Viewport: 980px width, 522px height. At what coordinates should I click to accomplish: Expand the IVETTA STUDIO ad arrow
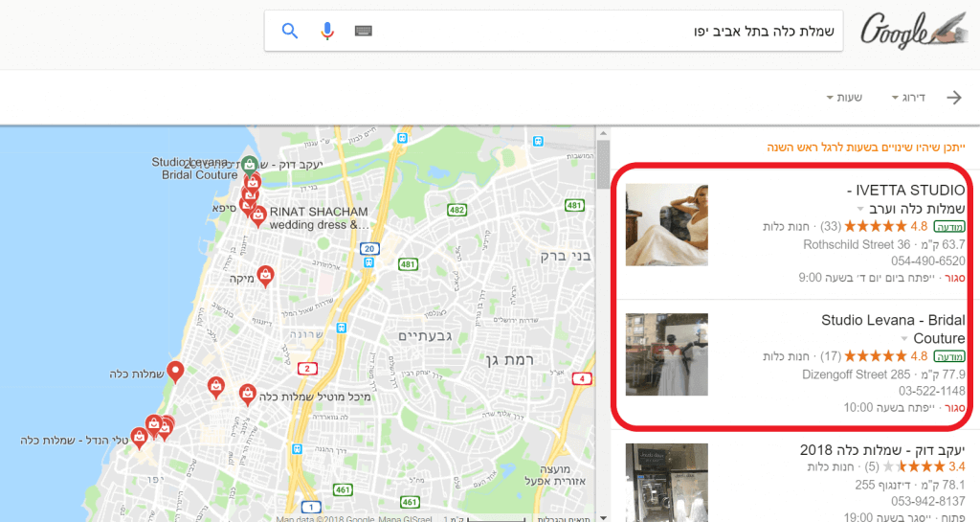[x=860, y=209]
